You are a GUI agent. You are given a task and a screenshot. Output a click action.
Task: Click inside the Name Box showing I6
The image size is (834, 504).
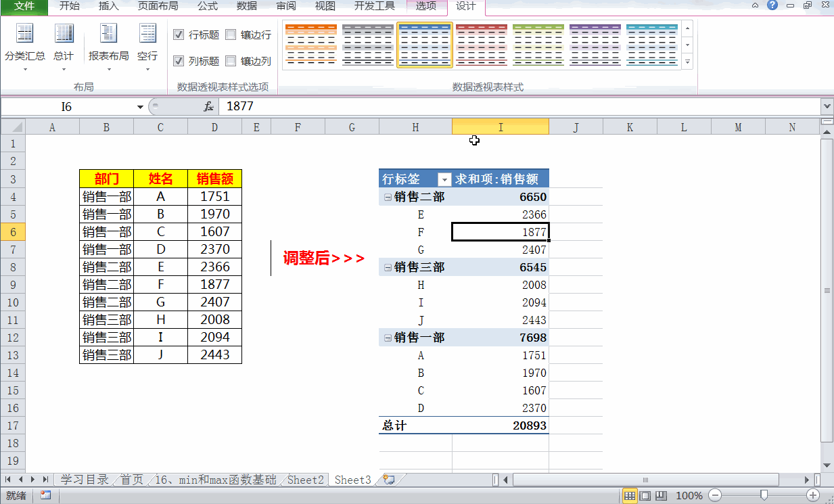(67, 107)
